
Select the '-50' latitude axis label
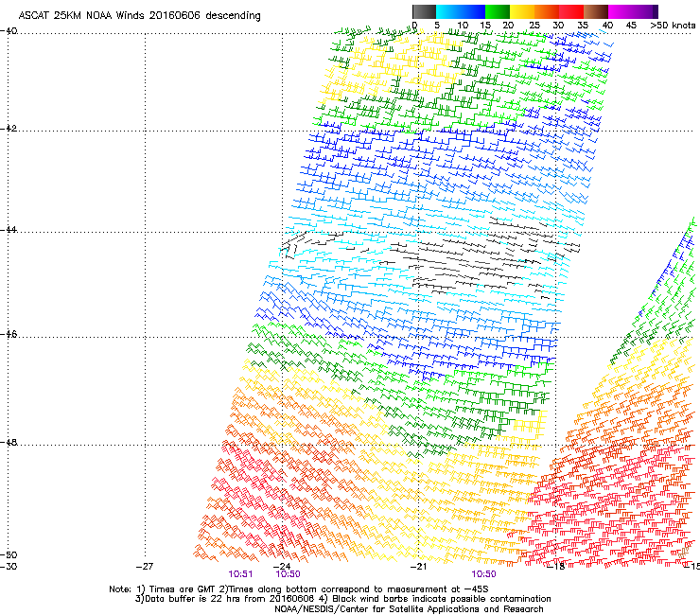point(9,554)
